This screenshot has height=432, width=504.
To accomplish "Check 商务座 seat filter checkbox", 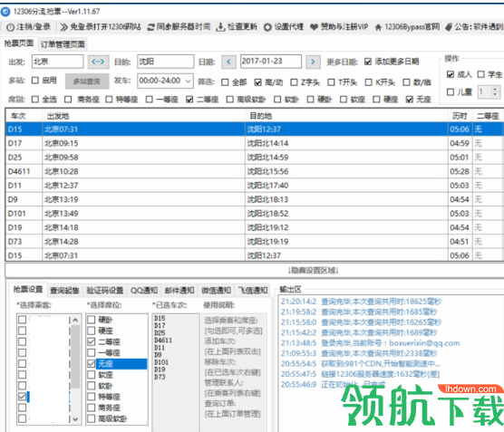I will point(68,100).
